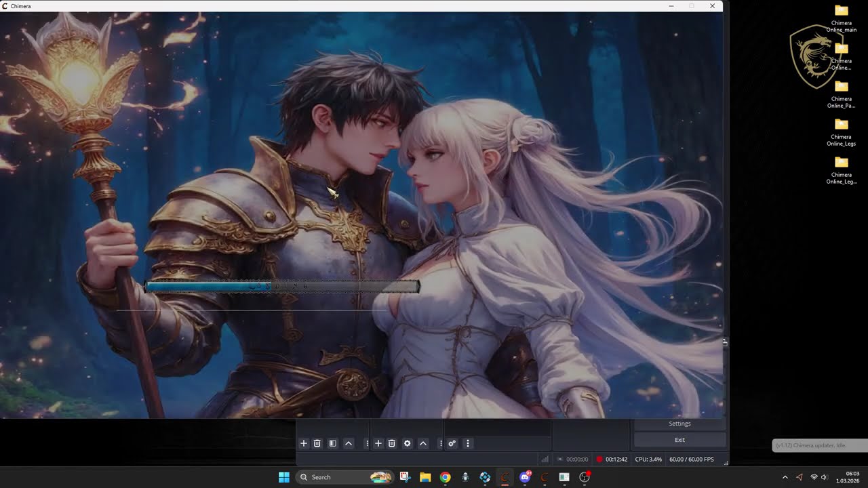Open Snipping Tool from the taskbar
This screenshot has height=488, width=868.
405,477
